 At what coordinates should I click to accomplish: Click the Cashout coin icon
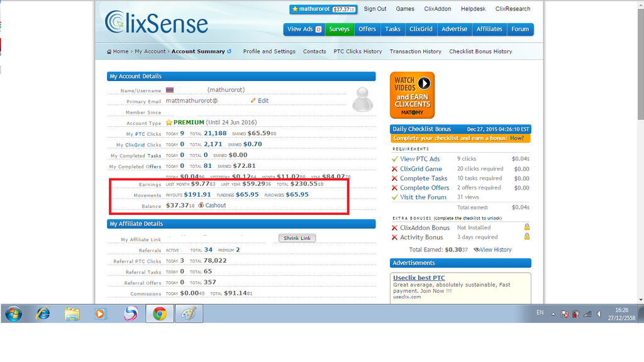click(x=201, y=206)
